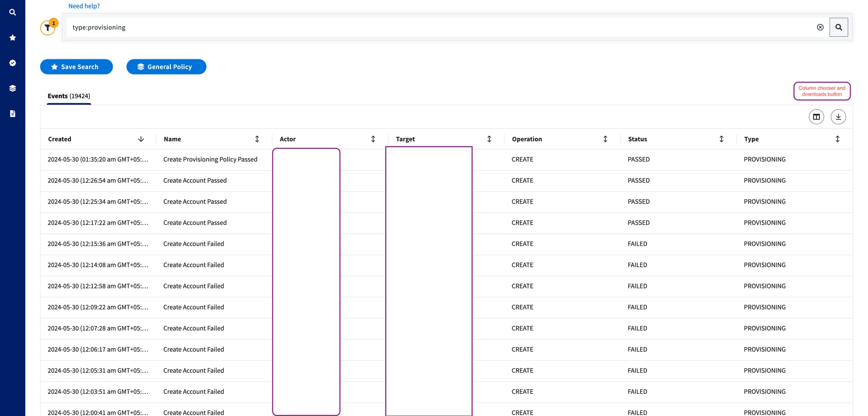Sort events by Status column
Screen dimensions: 868x416
(x=721, y=139)
